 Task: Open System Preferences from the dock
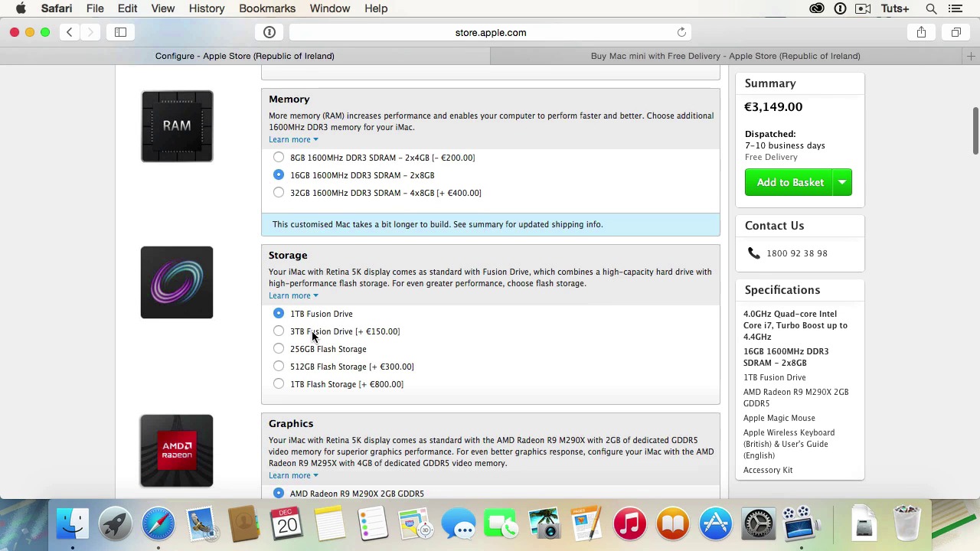(x=759, y=524)
